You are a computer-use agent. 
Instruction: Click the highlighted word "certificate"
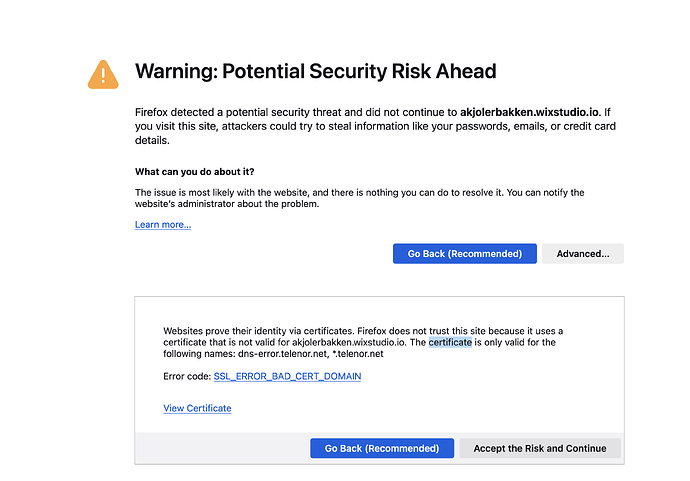pyautogui.click(x=450, y=342)
